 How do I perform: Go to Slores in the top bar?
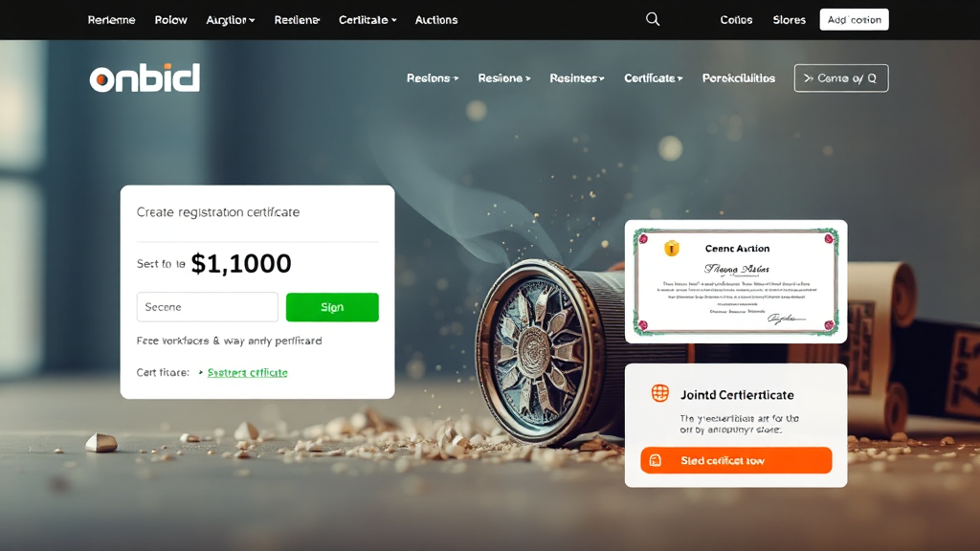pyautogui.click(x=789, y=20)
